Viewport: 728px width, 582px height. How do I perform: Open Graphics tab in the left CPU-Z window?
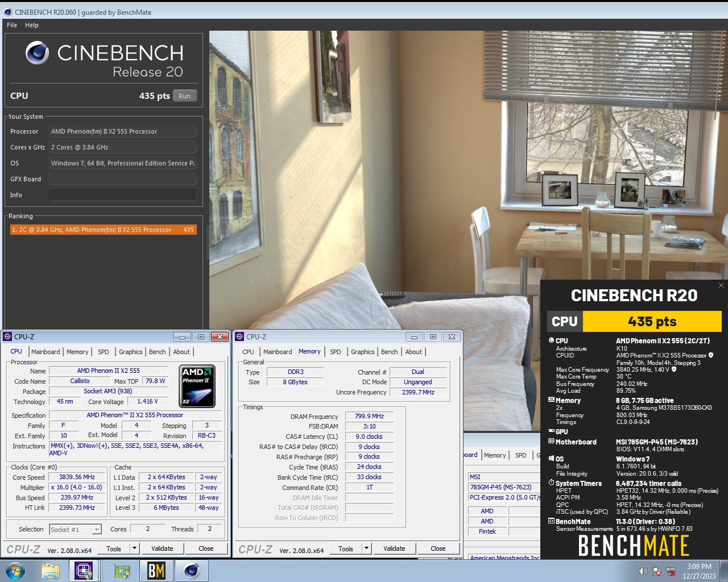(x=131, y=352)
